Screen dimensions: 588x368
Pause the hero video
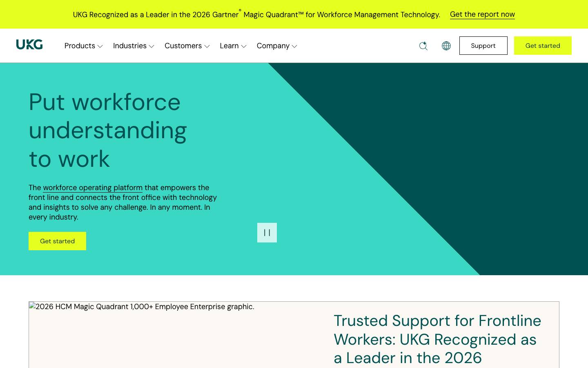tap(267, 233)
